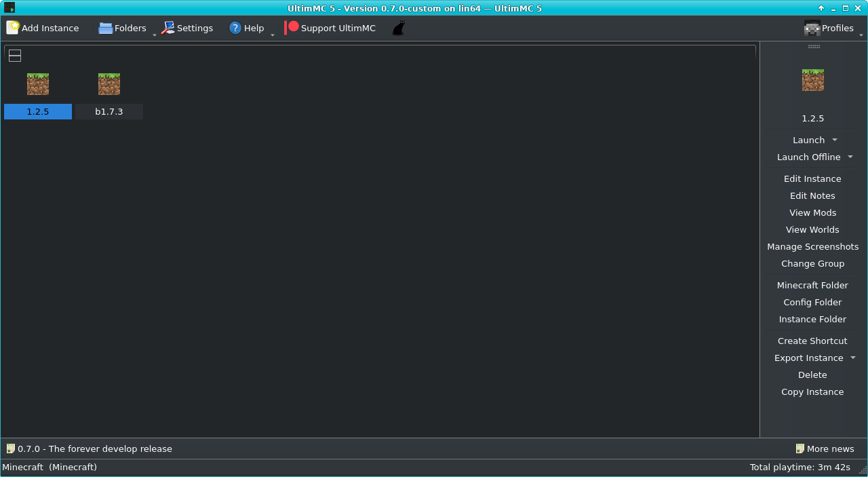The image size is (868, 477).
Task: Click Export Instance
Action: click(x=809, y=358)
